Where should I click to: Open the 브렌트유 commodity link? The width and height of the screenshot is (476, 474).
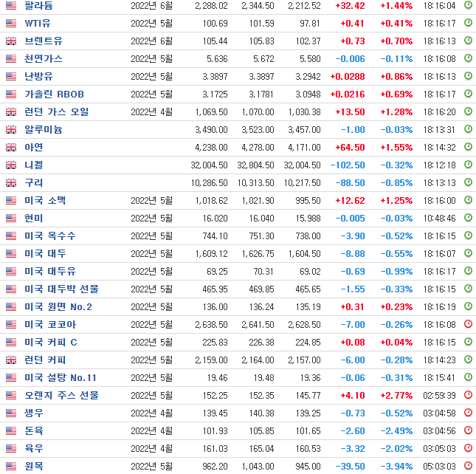tap(44, 41)
